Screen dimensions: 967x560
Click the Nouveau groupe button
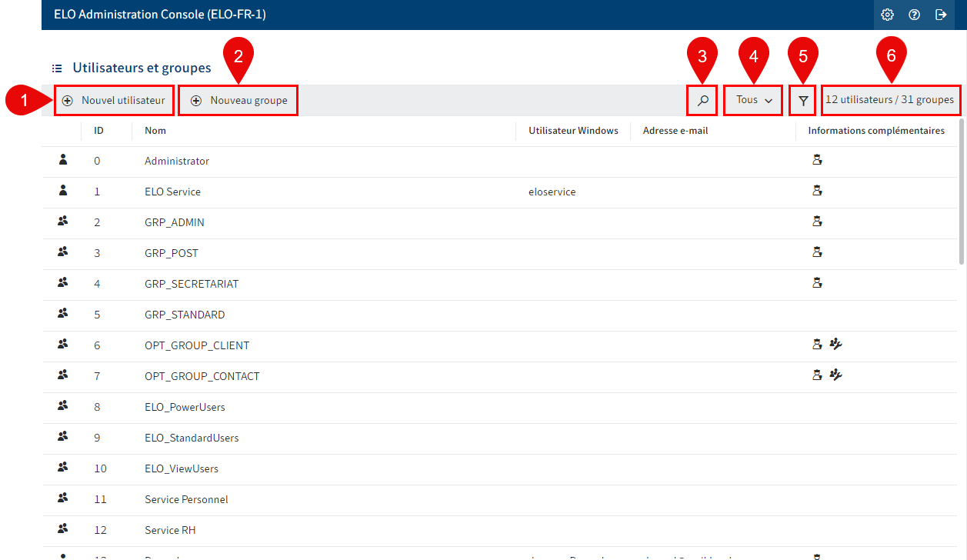[x=238, y=100]
